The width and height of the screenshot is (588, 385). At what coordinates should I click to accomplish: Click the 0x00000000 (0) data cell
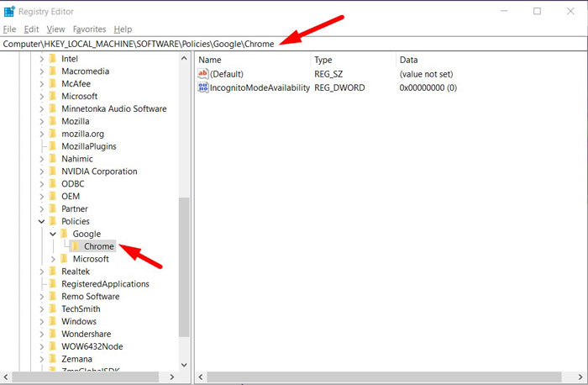(428, 87)
